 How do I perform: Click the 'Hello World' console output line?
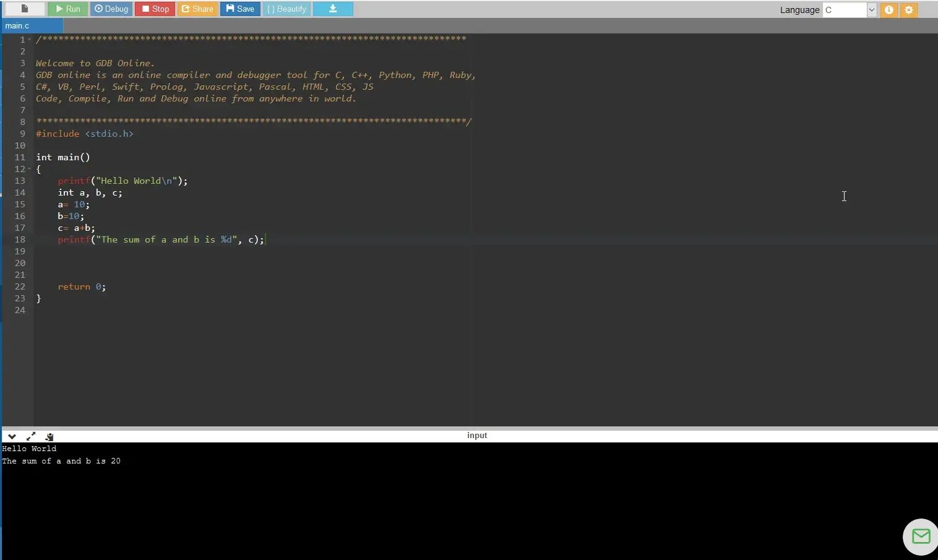(29, 449)
